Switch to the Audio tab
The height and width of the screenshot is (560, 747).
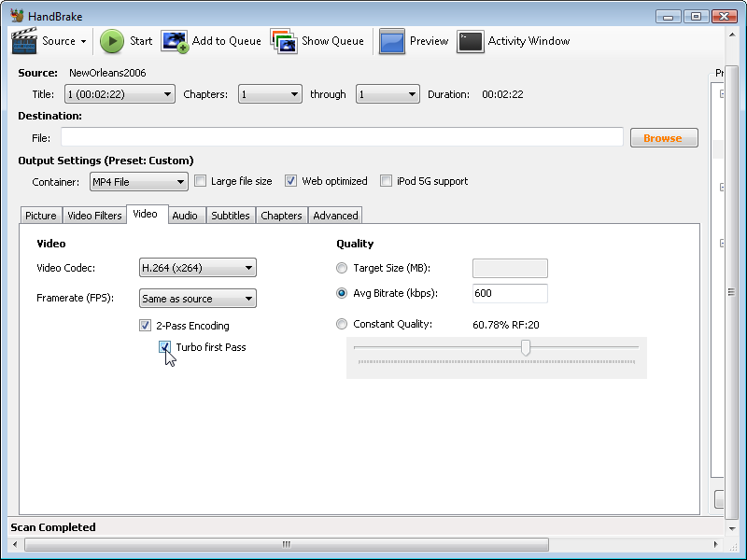(x=186, y=215)
